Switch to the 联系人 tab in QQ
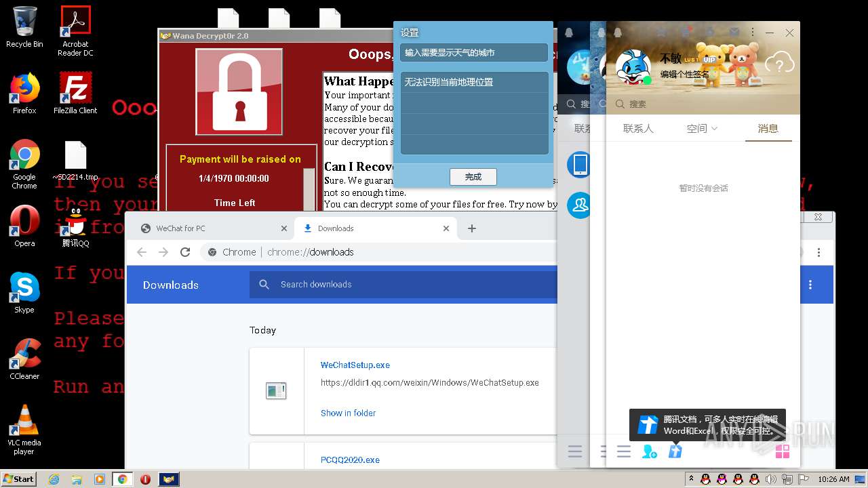 (638, 128)
